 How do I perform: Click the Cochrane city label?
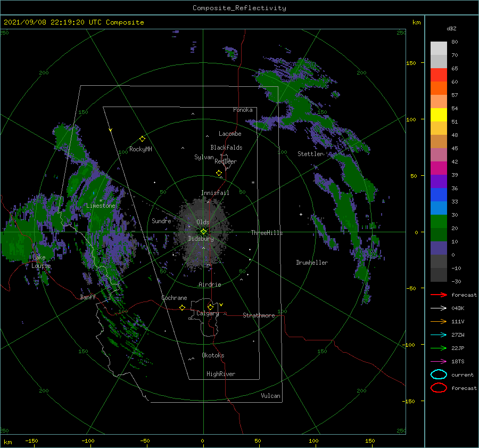click(174, 298)
